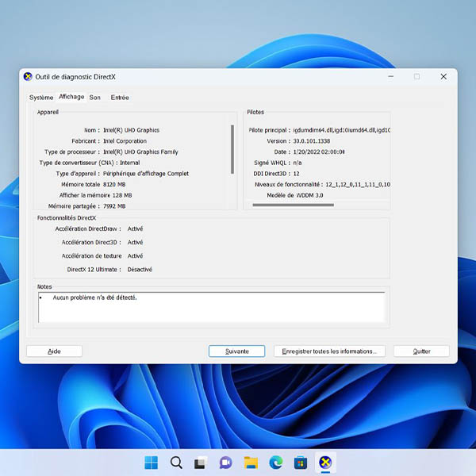Launch Microsoft Edge from the taskbar
The width and height of the screenshot is (476, 476).
(x=275, y=463)
